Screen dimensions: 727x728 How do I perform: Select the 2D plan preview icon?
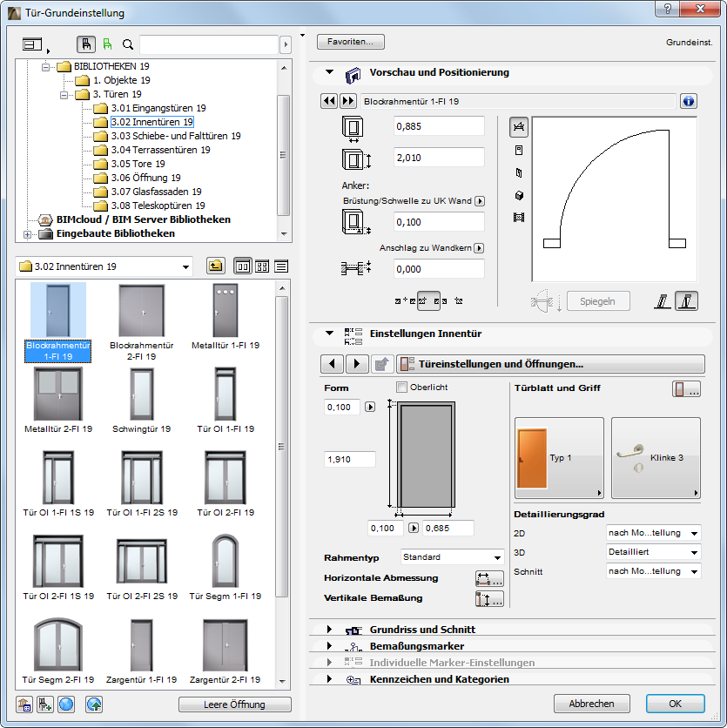coord(519,127)
